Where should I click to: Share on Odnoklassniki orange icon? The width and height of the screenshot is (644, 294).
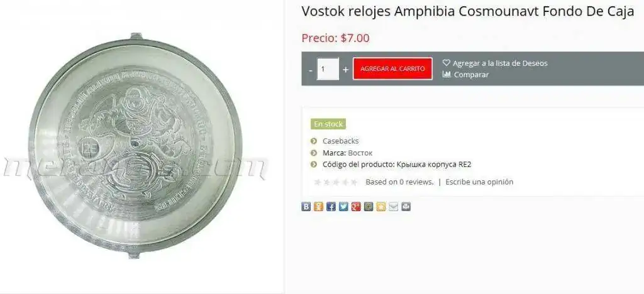pos(318,207)
